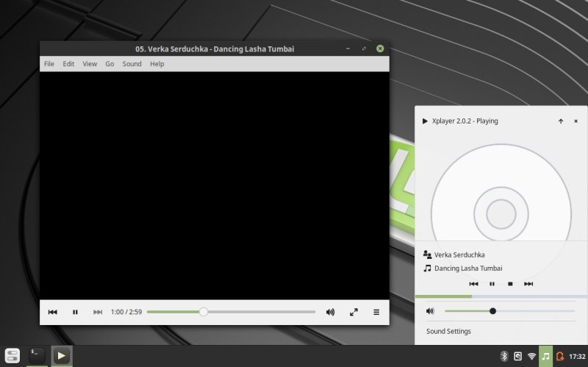The height and width of the screenshot is (367, 588).
Task: Skip to previous track in main player
Action: [x=52, y=312]
